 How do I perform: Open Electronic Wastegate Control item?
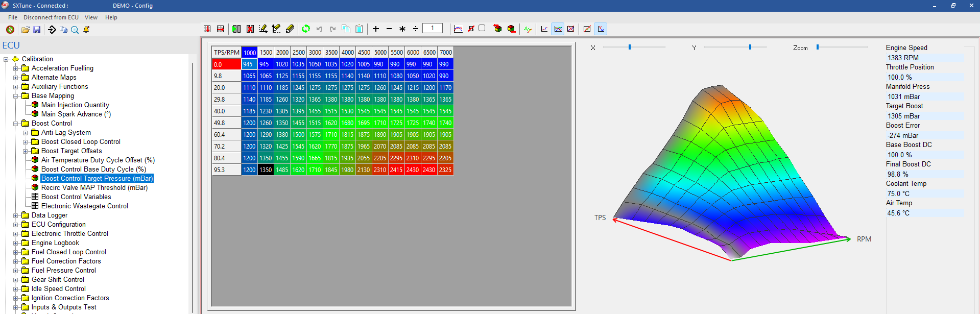pyautogui.click(x=85, y=206)
